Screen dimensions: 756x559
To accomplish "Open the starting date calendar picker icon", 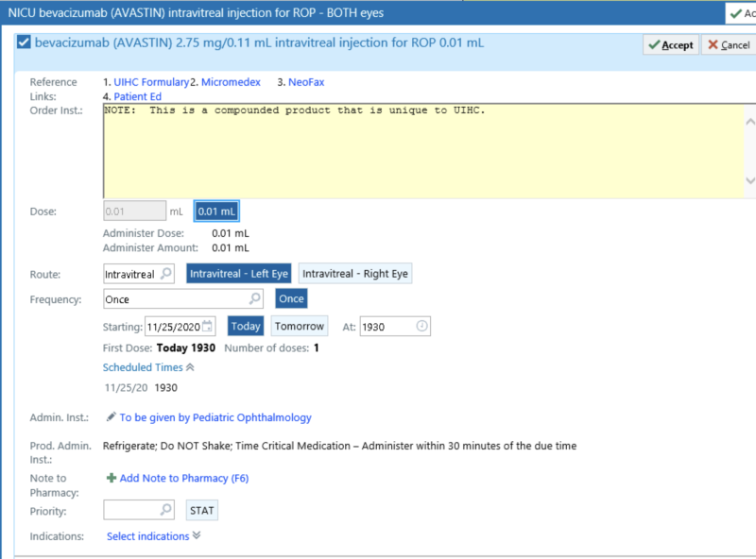I will pos(207,327).
